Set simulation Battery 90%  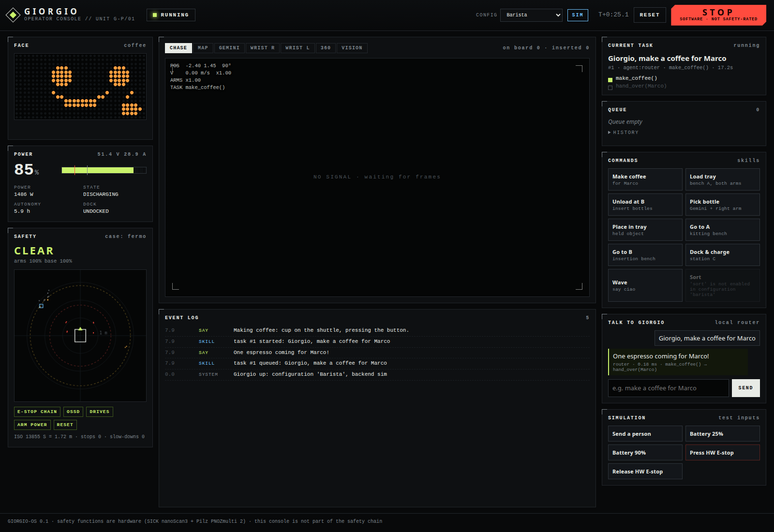tap(645, 453)
